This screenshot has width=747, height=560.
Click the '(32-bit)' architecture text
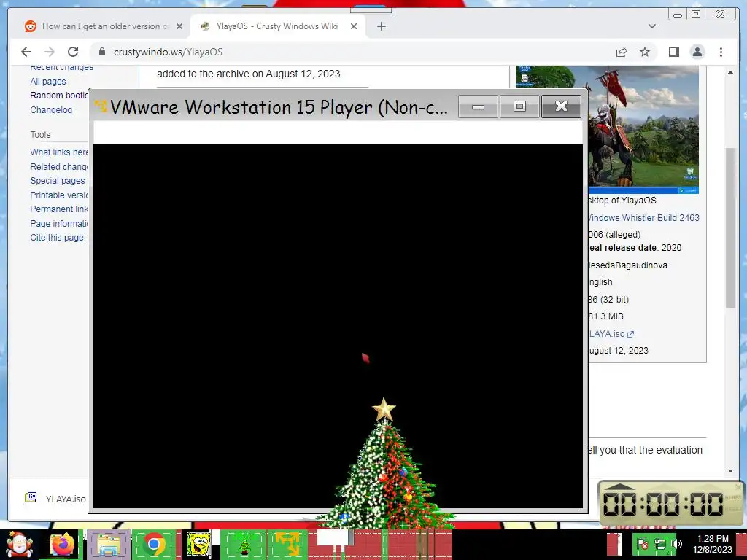[615, 300]
